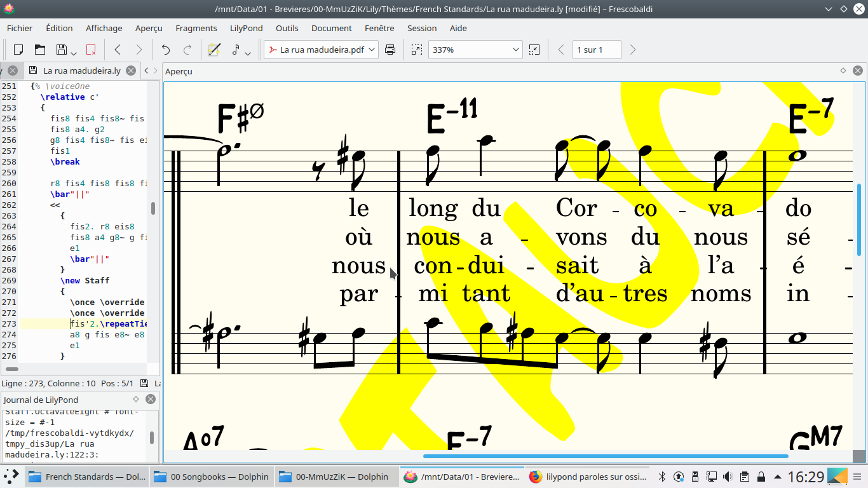Click the editor's vertical scrollbar handle
Viewport: 868px width, 488px height.
tap(153, 208)
